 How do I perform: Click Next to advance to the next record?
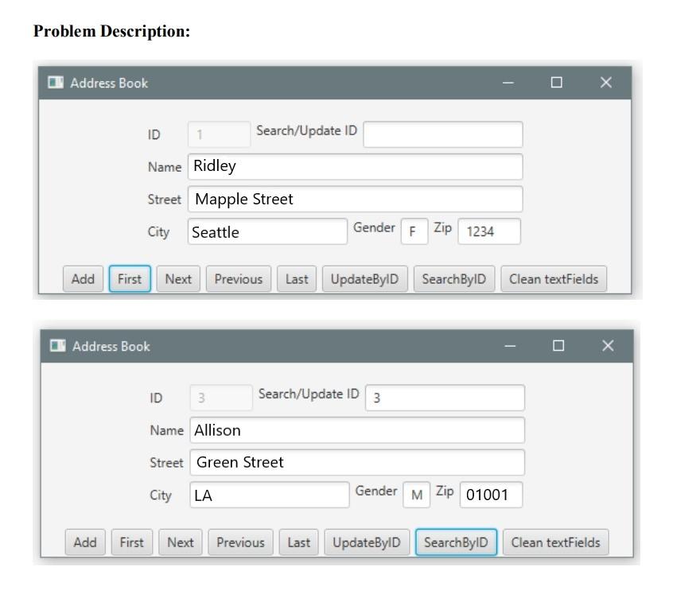[x=178, y=279]
